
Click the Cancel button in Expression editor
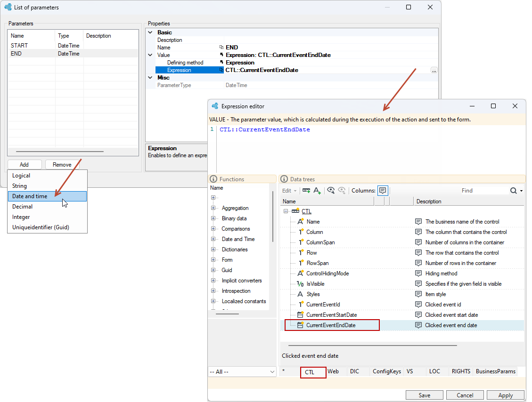[465, 395]
